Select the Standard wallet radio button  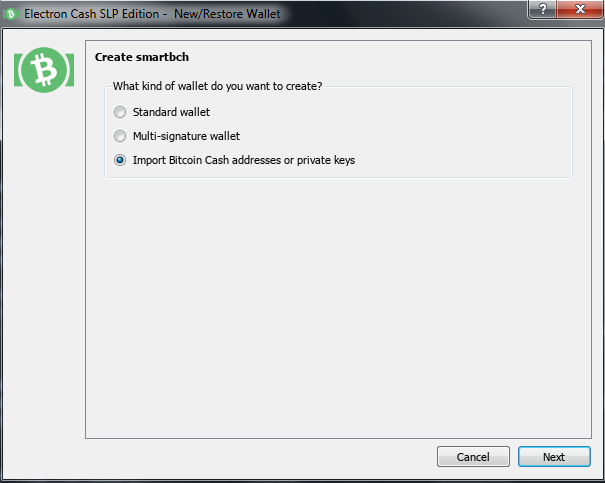click(x=120, y=112)
